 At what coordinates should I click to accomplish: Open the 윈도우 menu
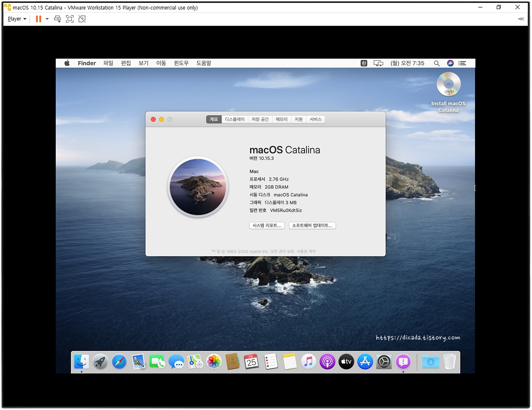[181, 63]
